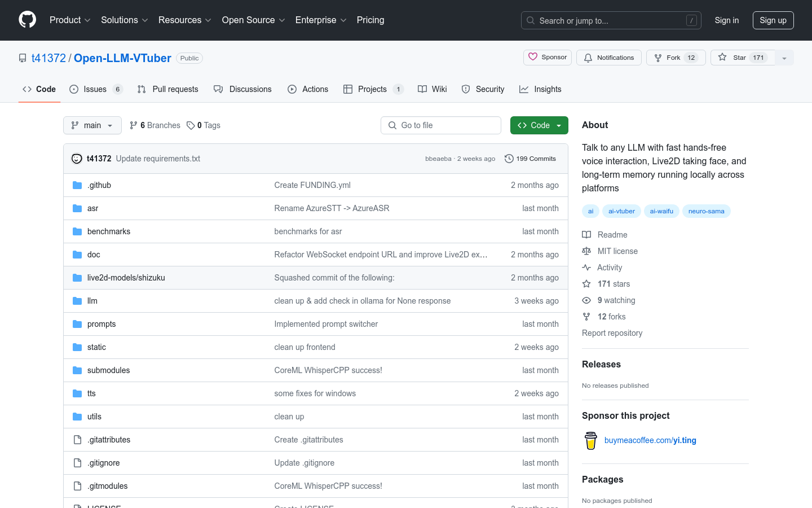
Task: Click the Notifications bell button
Action: 608,58
